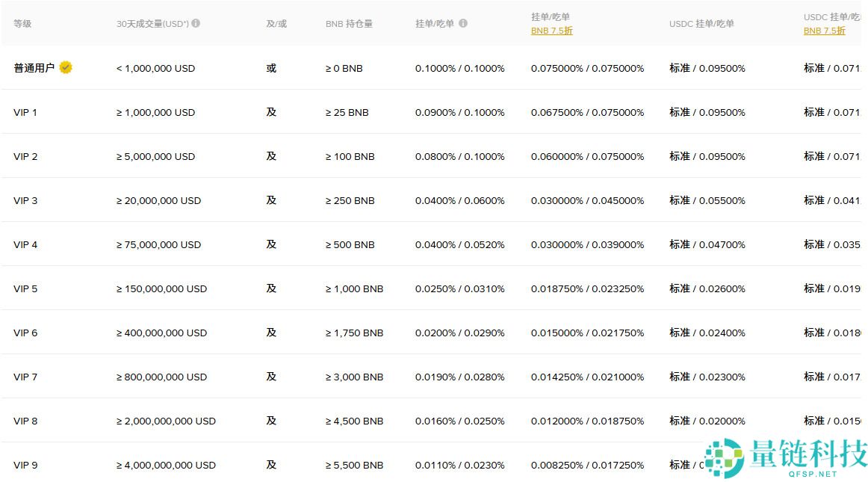
Task: Select the VIP 5 tier row
Action: click(x=25, y=288)
